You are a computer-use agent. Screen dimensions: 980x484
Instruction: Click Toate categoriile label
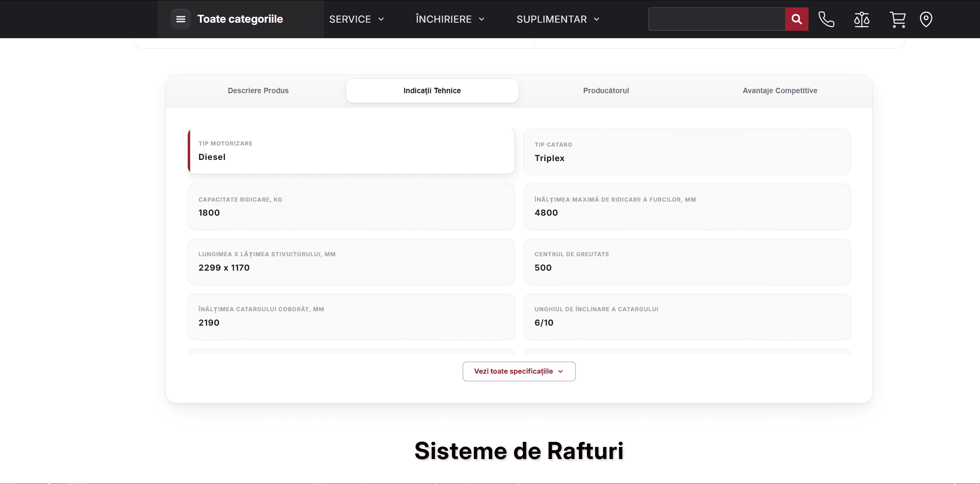tap(240, 19)
